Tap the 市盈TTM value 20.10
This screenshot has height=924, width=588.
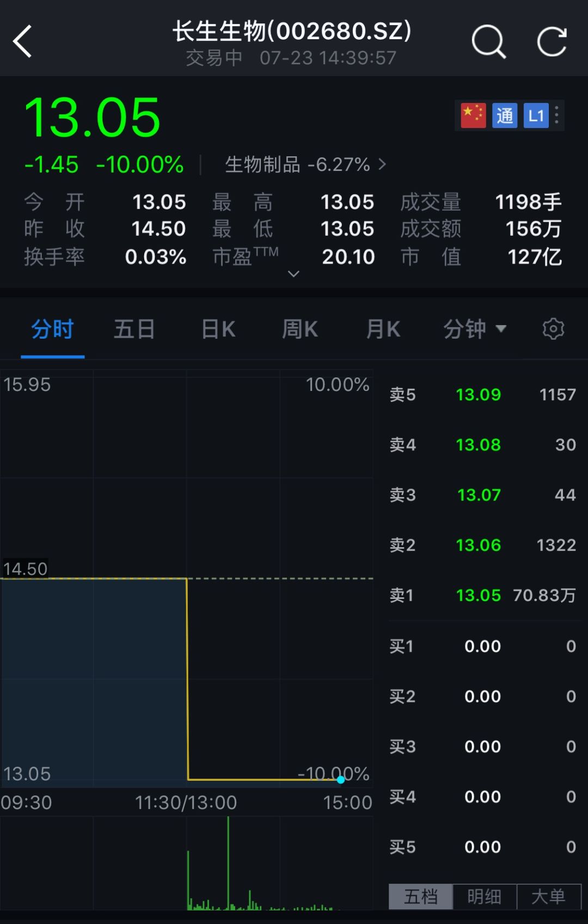point(348,256)
